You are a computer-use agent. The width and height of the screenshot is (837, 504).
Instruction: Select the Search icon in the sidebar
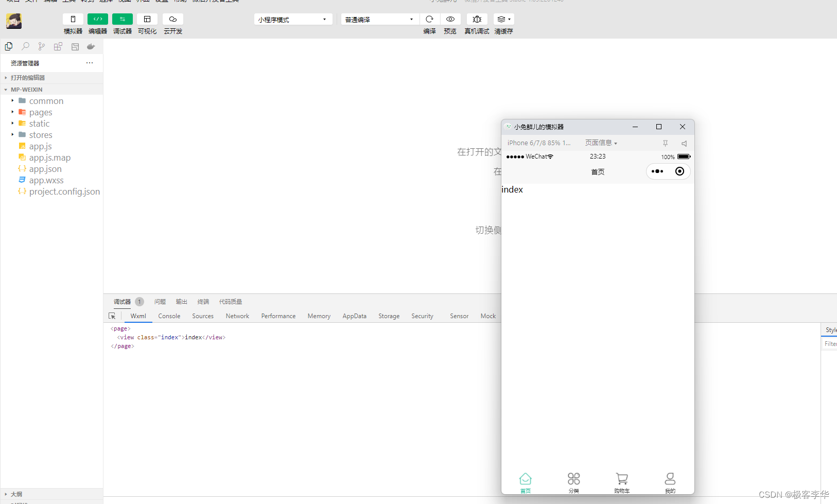25,46
